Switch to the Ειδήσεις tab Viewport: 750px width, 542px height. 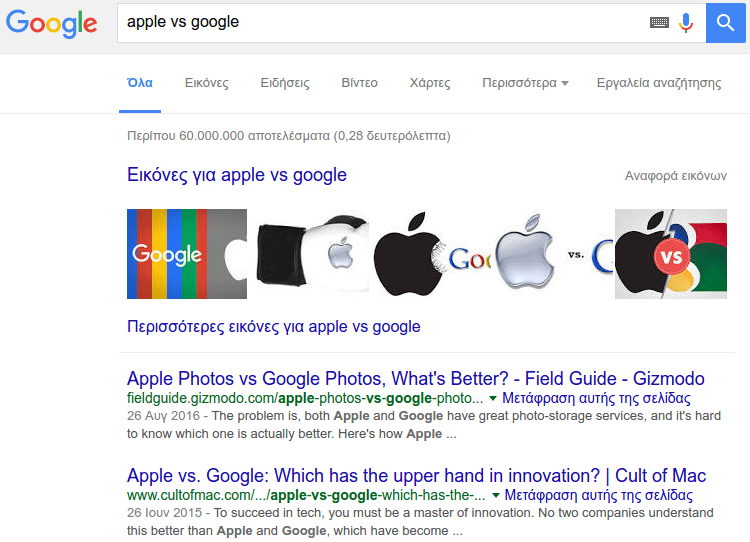point(285,83)
